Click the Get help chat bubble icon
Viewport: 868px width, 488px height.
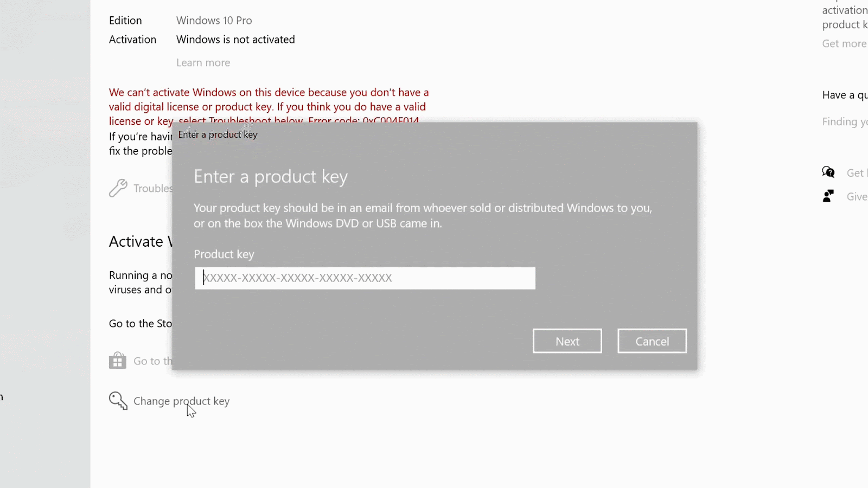pos(828,172)
